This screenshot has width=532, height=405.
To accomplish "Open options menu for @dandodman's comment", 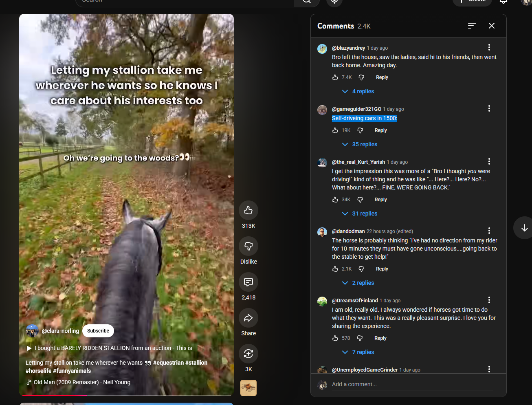I will 489,231.
